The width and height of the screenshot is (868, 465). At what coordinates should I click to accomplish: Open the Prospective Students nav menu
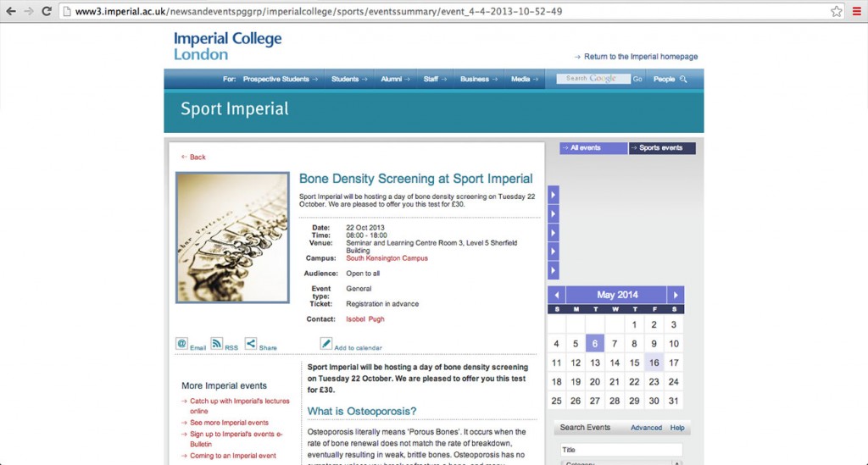(280, 79)
